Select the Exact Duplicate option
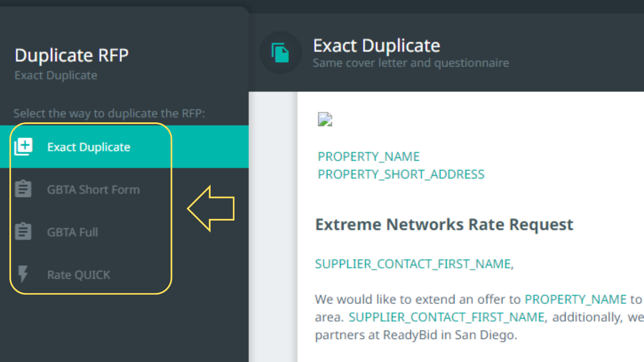 click(89, 147)
